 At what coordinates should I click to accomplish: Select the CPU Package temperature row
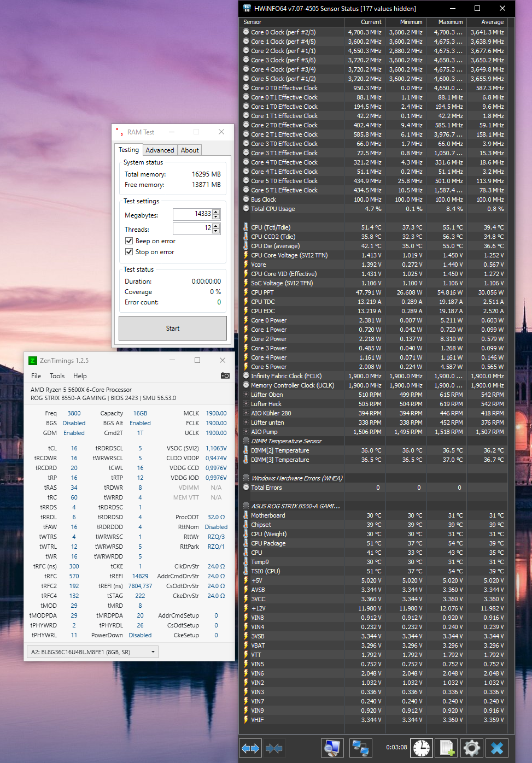(375, 543)
